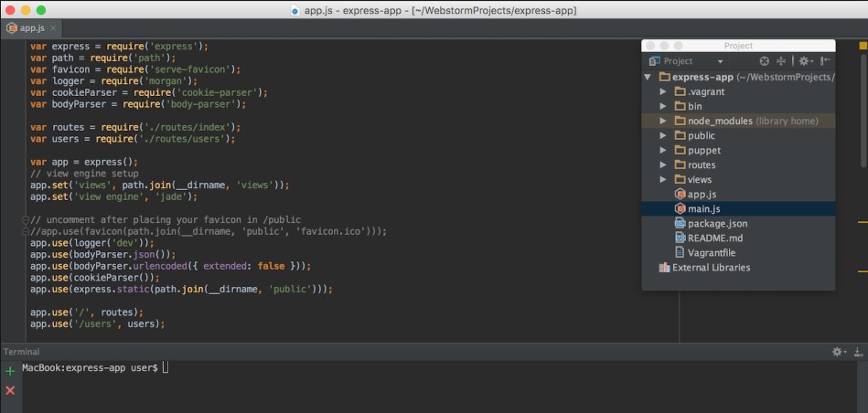The image size is (868, 413).
Task: Click code line "app.use(cookieParser());"
Action: (94, 278)
